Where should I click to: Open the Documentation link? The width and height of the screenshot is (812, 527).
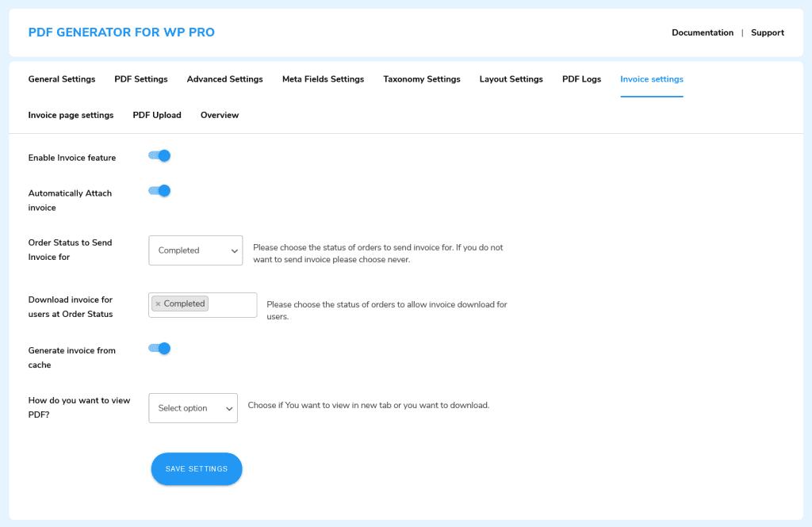(x=703, y=32)
